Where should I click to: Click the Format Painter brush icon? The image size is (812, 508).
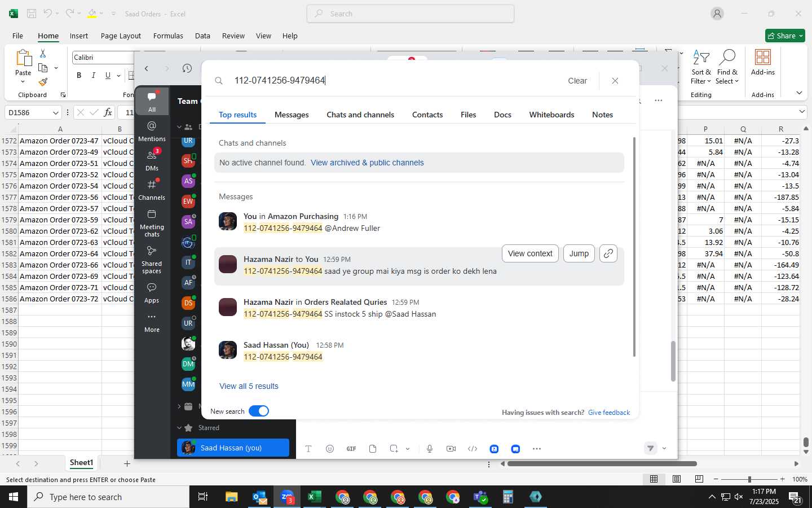pyautogui.click(x=43, y=82)
